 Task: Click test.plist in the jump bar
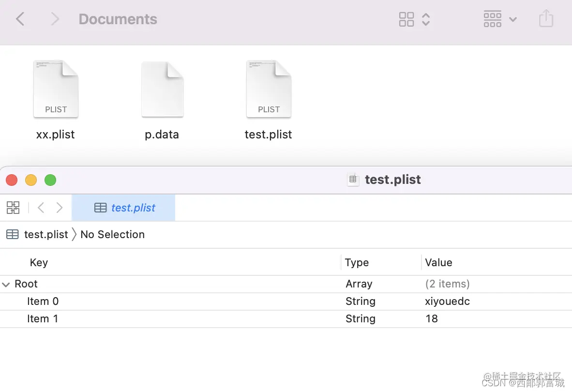(x=46, y=235)
